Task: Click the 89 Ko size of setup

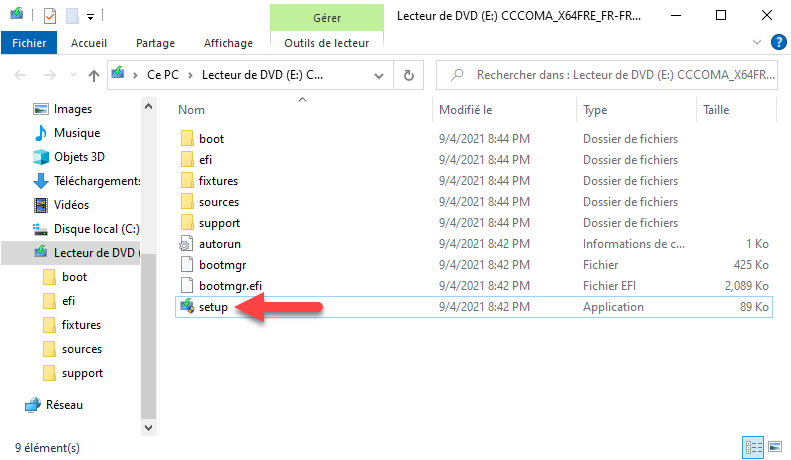Action: point(754,307)
